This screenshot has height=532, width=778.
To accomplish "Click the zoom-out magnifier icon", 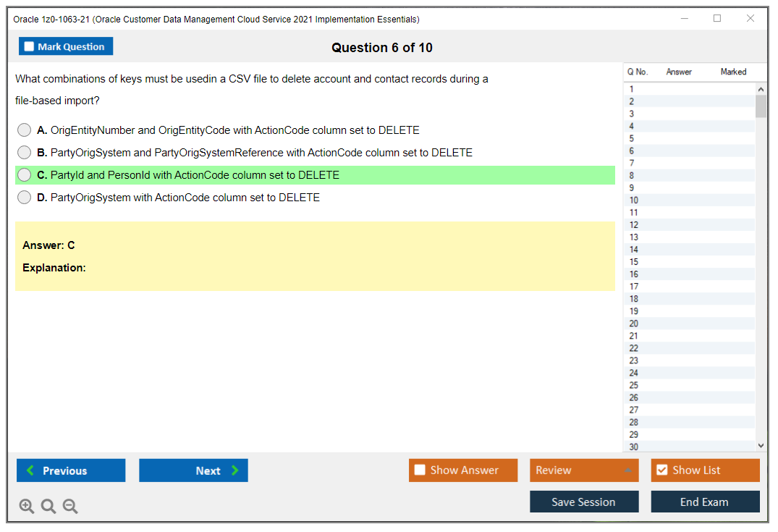I will click(x=70, y=506).
